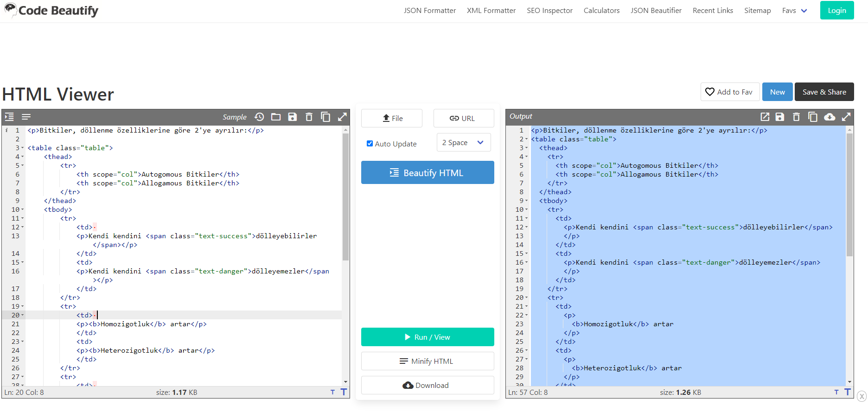Viewport: 868px width, 412px height.
Task: Open the Sitemap link
Action: [x=758, y=11]
